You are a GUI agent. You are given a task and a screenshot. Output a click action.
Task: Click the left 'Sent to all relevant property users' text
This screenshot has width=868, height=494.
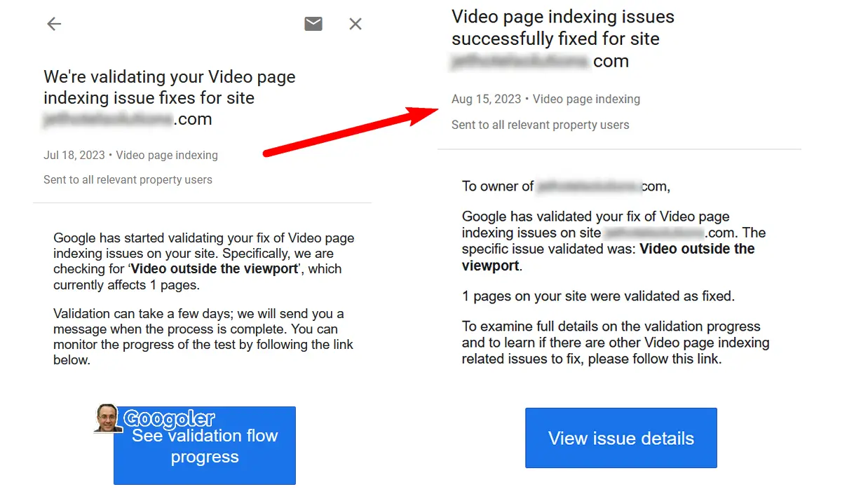click(128, 179)
